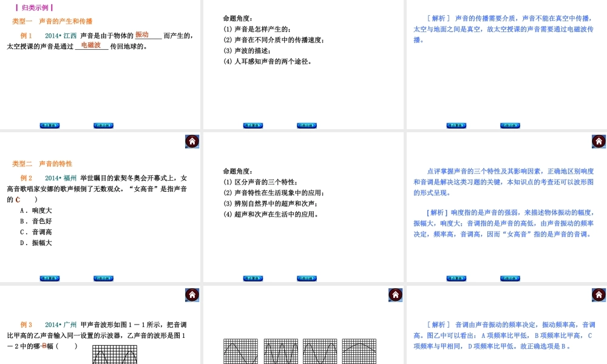
Task: Click the 例3 label
Action: click(x=26, y=325)
